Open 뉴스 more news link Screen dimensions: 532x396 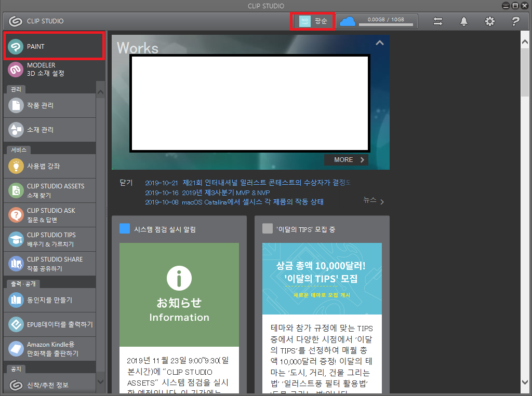[374, 201]
